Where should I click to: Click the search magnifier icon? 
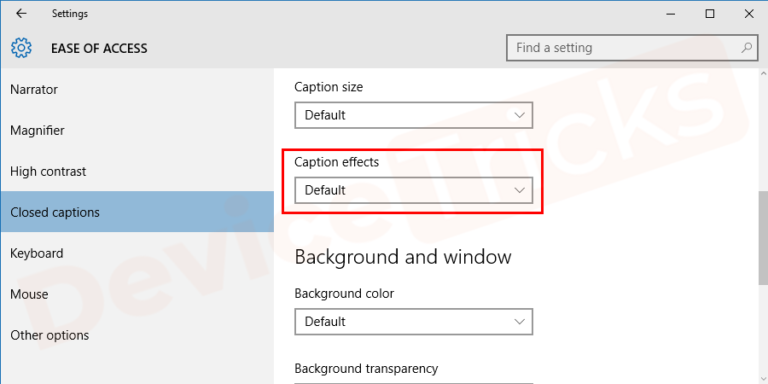click(x=746, y=48)
